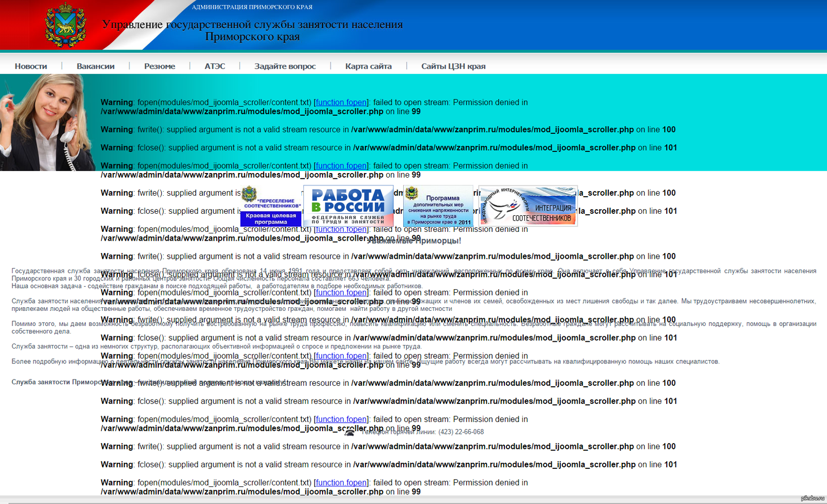Image resolution: width=827 pixels, height=504 pixels.
Task: Click the hotline number (423) 22-66-068
Action: 461,432
